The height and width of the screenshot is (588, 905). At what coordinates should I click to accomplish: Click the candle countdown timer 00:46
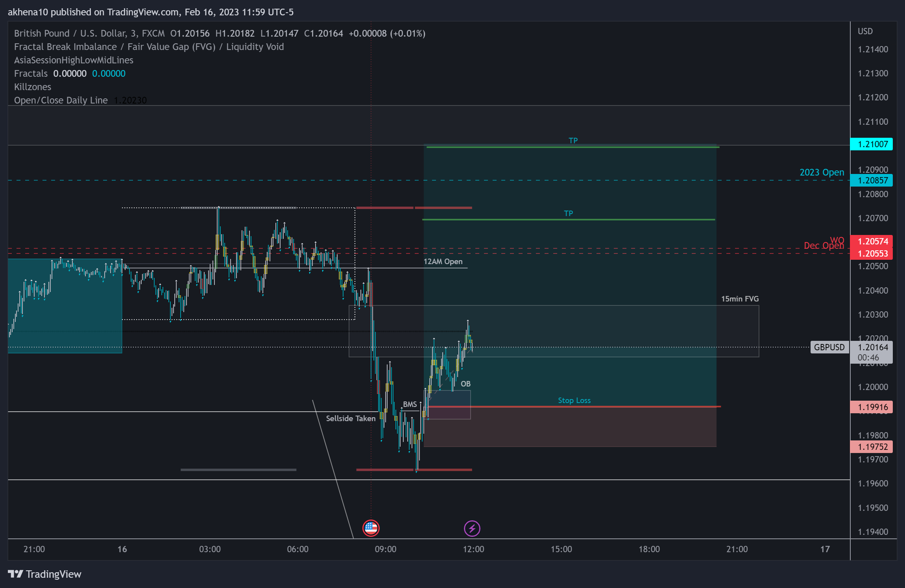pos(868,358)
